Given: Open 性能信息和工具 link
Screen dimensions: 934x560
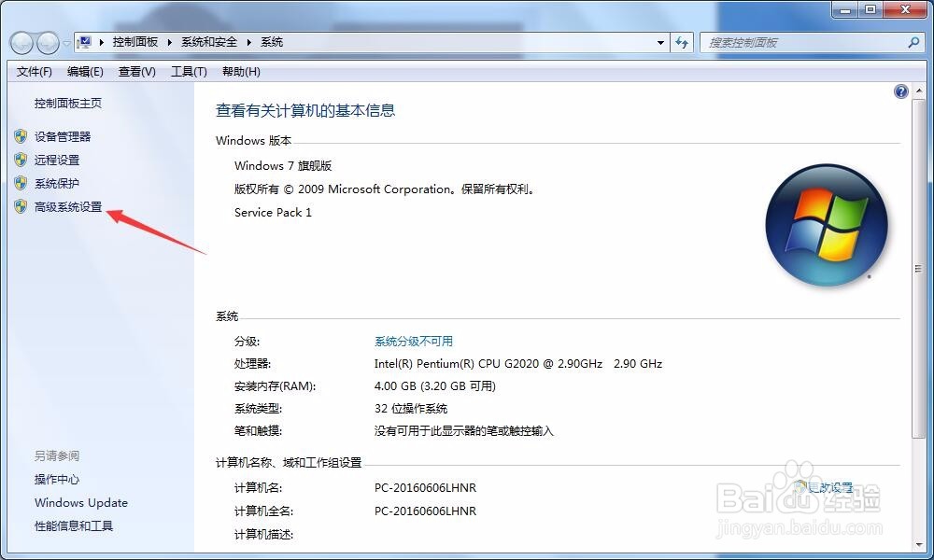Looking at the screenshot, I should [73, 526].
